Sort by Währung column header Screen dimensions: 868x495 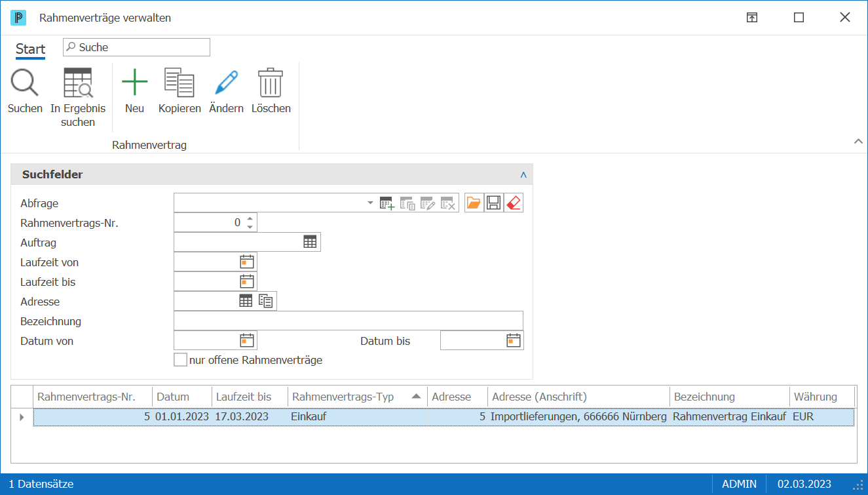point(821,397)
